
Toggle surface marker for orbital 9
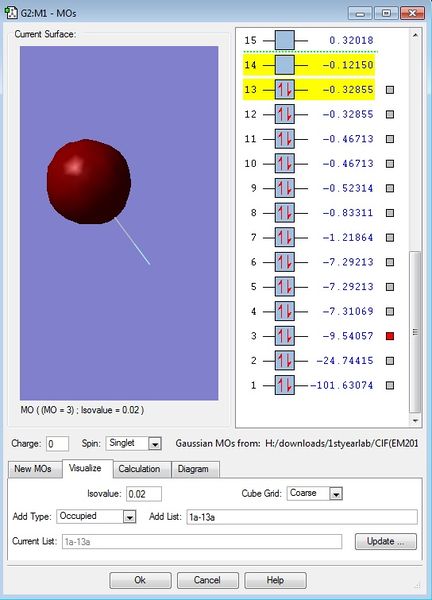tap(390, 188)
